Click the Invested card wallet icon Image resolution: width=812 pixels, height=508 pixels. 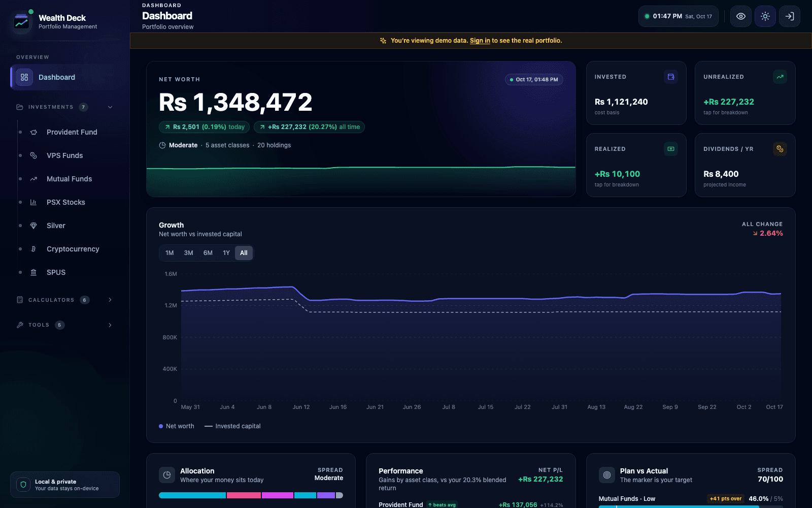coord(671,77)
